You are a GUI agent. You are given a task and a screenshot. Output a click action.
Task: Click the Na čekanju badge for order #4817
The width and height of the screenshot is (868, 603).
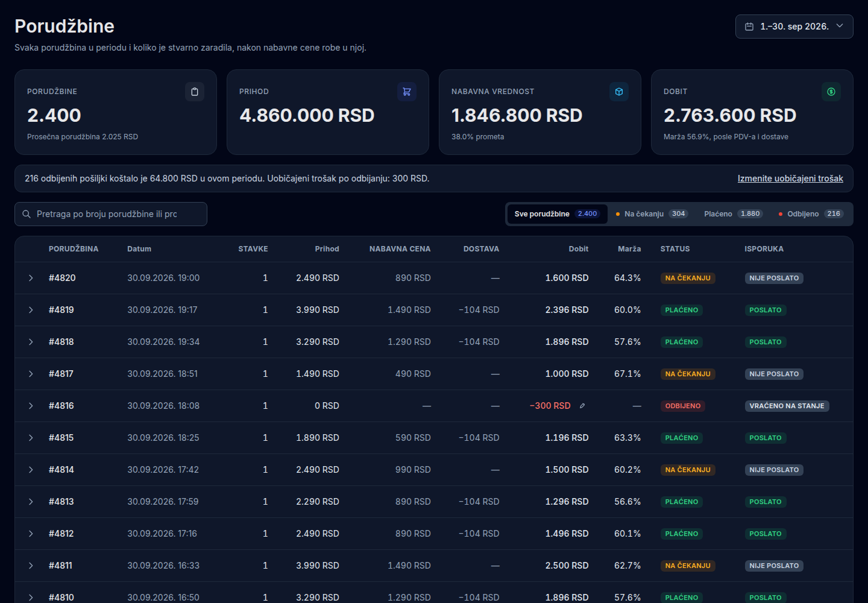688,374
